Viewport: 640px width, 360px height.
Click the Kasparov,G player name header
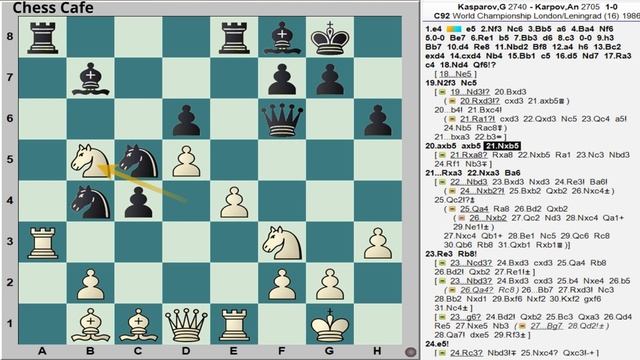pos(481,7)
